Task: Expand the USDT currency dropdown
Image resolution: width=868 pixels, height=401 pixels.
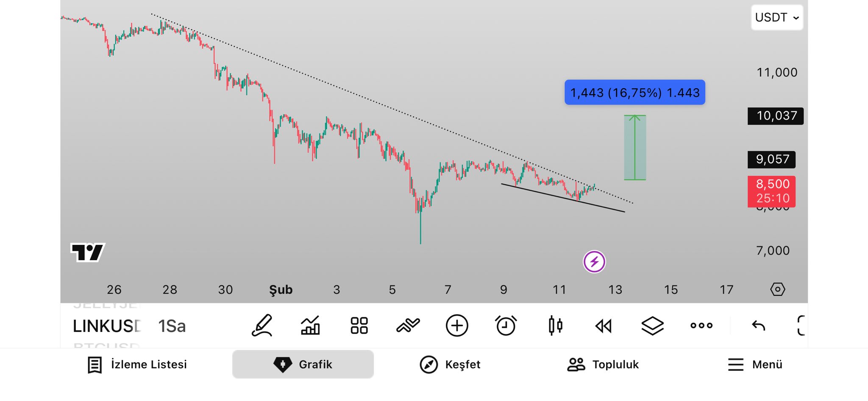Action: click(777, 17)
